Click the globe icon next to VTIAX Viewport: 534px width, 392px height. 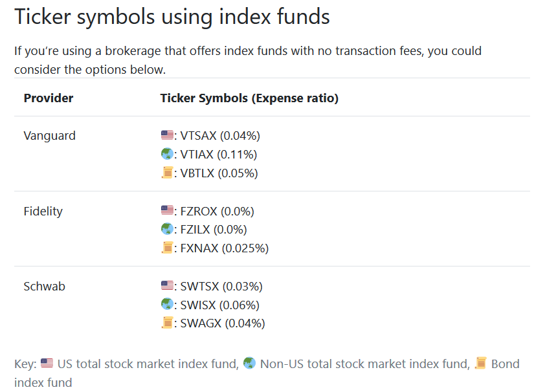click(167, 155)
